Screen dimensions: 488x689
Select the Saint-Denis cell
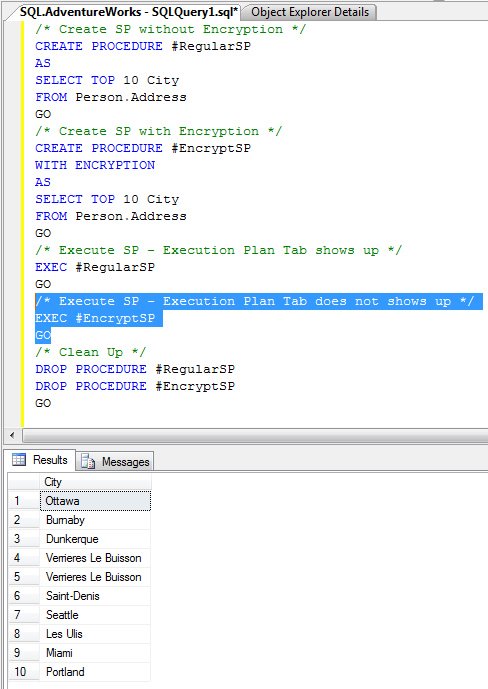(95, 596)
